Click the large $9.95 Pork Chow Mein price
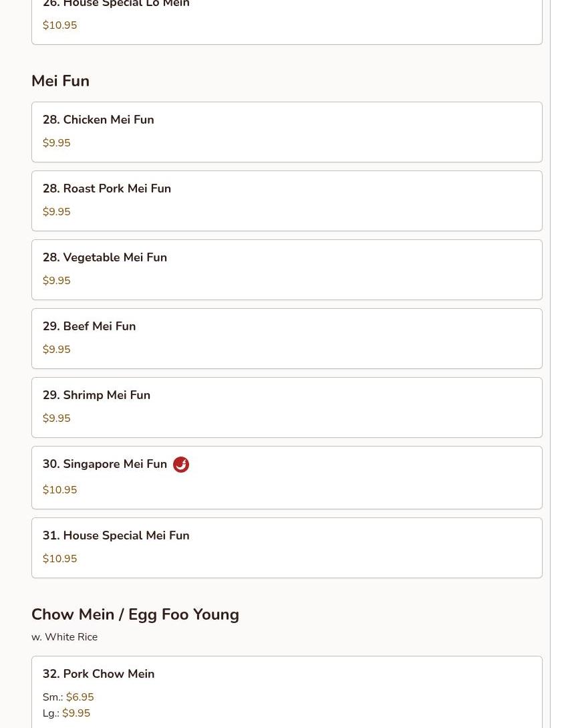 click(76, 713)
